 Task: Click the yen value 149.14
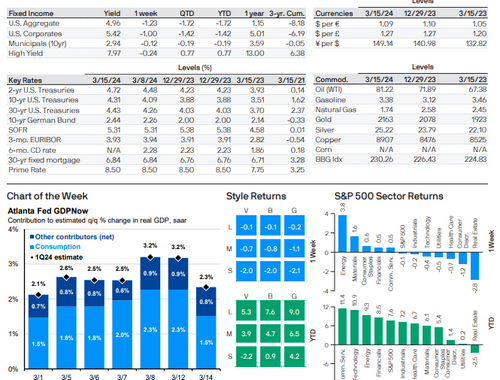coord(383,43)
